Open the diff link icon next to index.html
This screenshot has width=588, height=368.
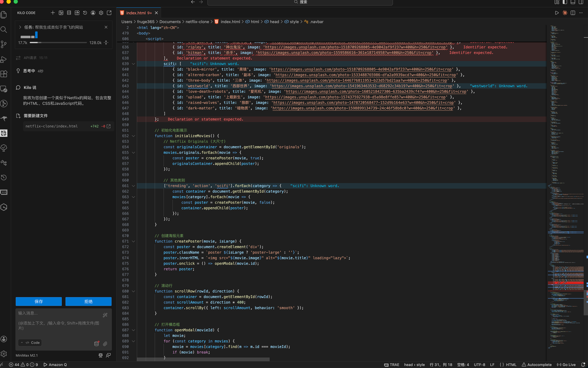(109, 126)
